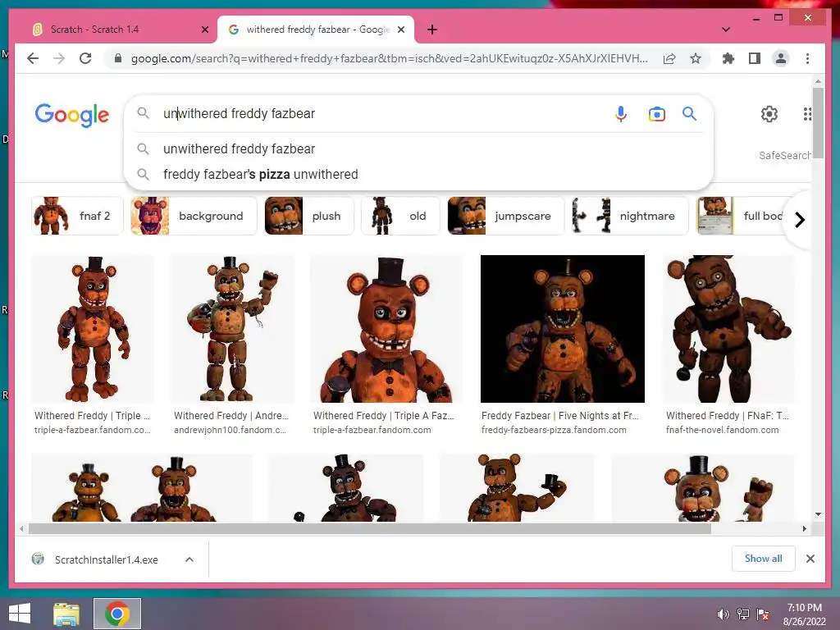Filter images by the plush chip

(x=309, y=216)
